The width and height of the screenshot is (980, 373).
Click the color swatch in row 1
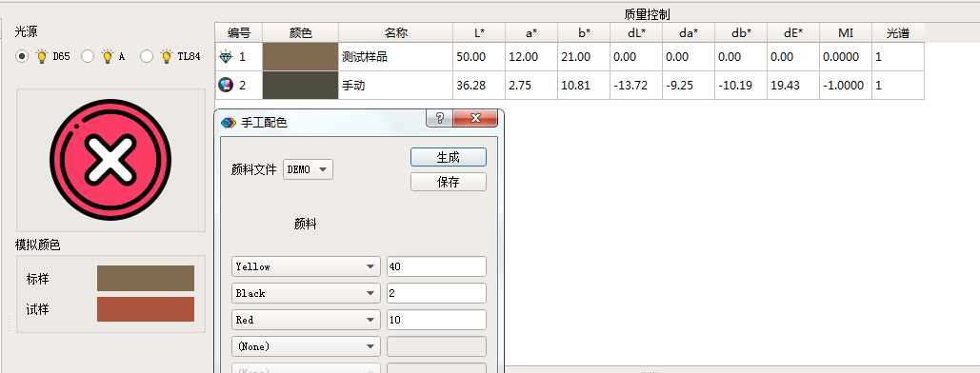pos(301,57)
